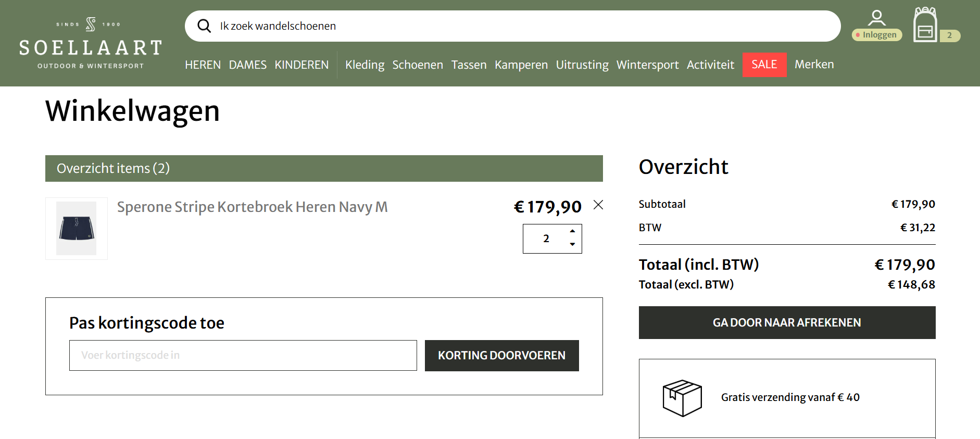The width and height of the screenshot is (980, 439).
Task: Click the quantity field showing 2
Action: pos(546,239)
